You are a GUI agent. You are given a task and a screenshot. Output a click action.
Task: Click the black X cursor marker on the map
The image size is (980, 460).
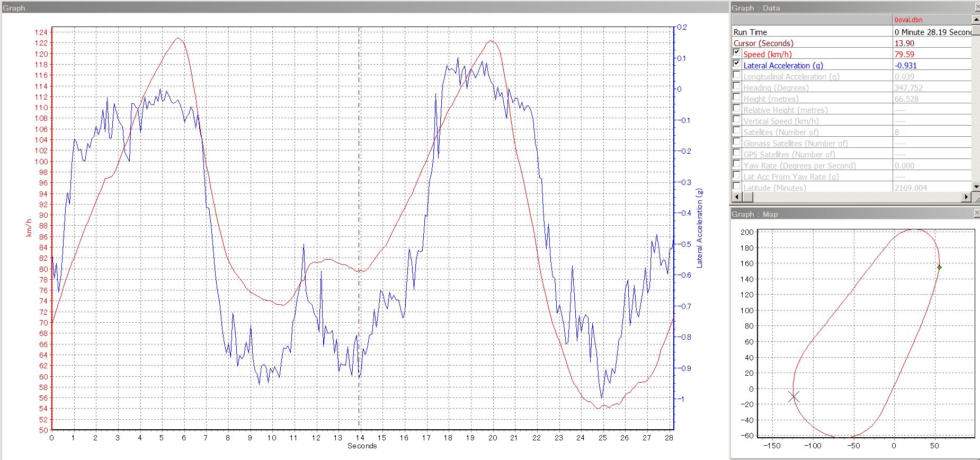coord(793,396)
